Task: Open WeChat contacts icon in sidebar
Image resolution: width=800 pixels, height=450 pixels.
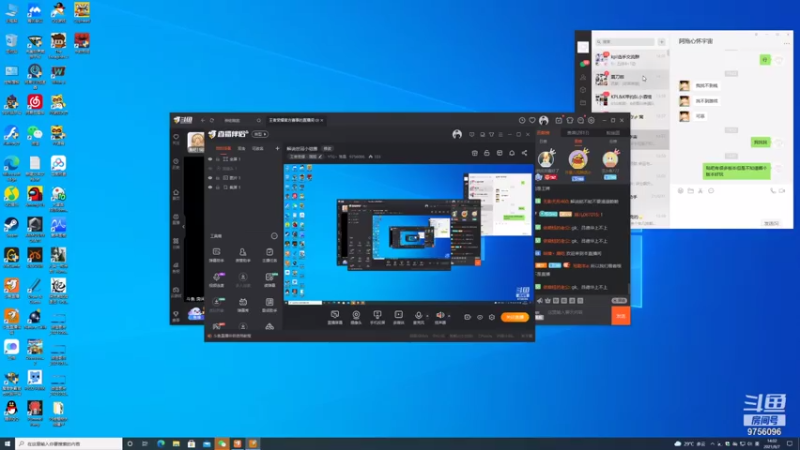Action: point(583,77)
